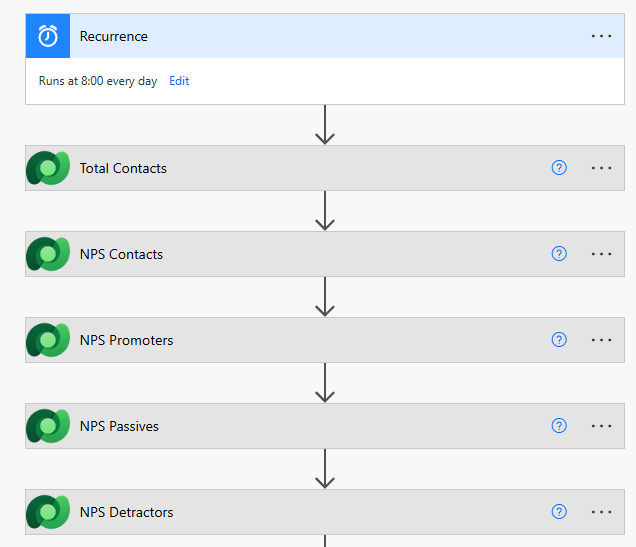Show help info for NPS Contacts
636x547 pixels.
pos(559,254)
